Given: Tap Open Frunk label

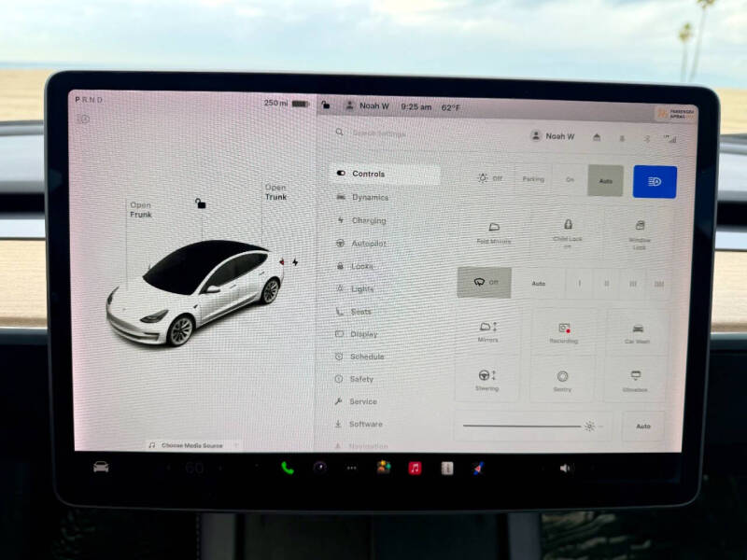Looking at the screenshot, I should click(140, 210).
